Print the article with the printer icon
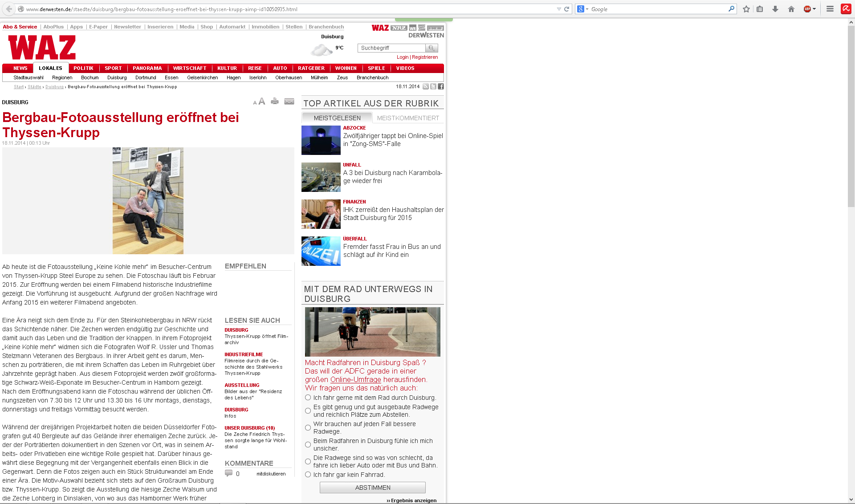The image size is (855, 504). point(275,101)
